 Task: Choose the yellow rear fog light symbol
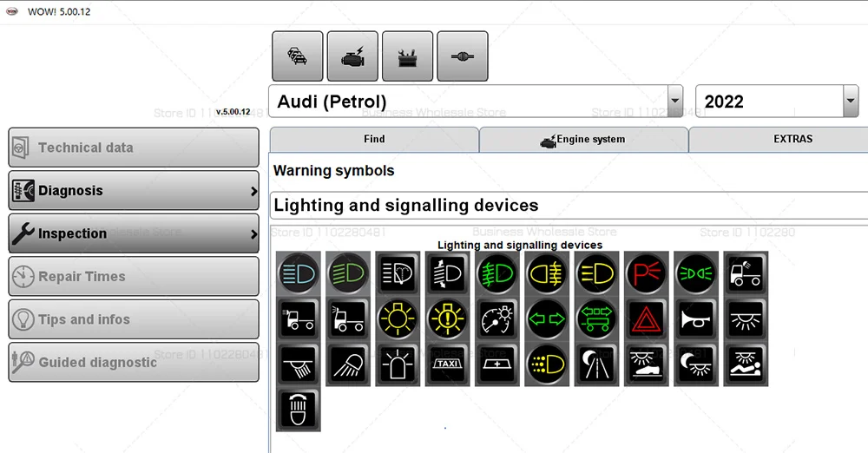coord(547,273)
